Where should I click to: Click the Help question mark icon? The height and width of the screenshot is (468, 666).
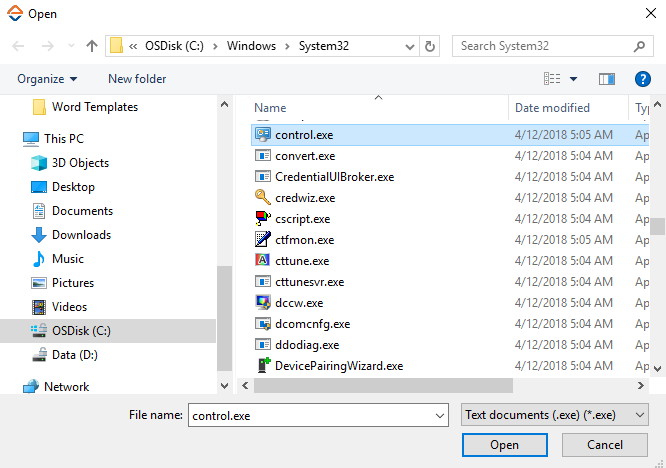pos(643,79)
